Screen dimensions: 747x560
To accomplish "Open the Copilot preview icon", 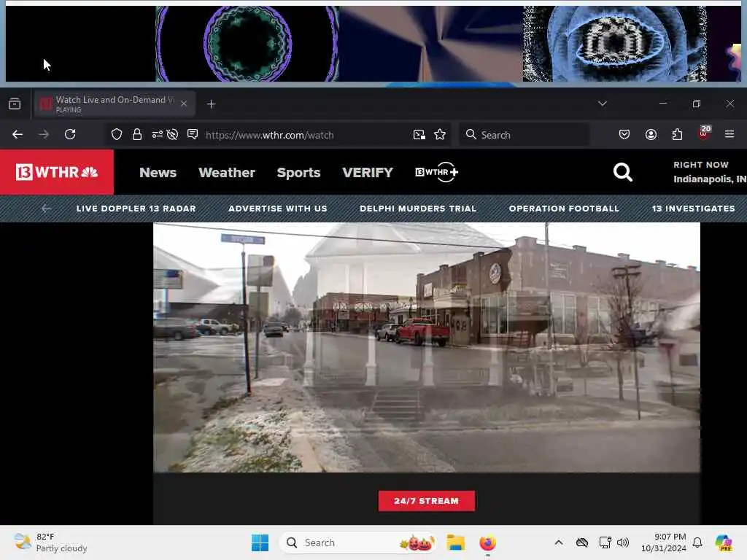I will [723, 542].
